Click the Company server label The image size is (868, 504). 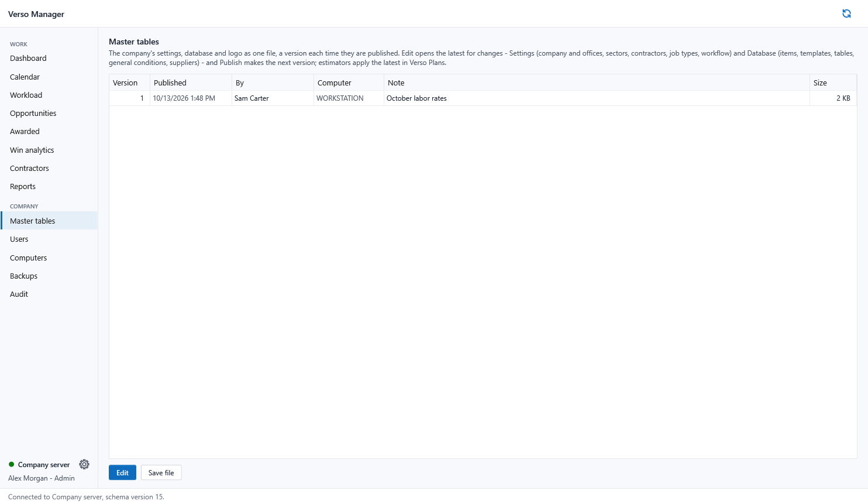(44, 465)
